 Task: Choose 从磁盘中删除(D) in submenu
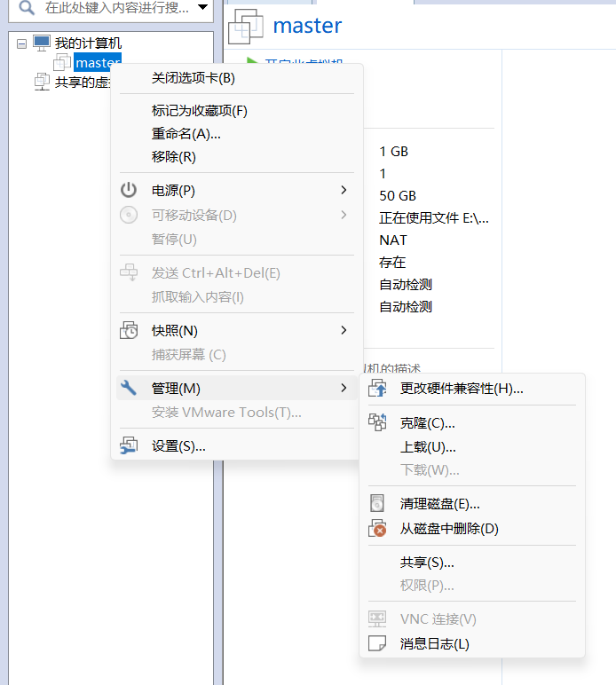click(x=472, y=529)
